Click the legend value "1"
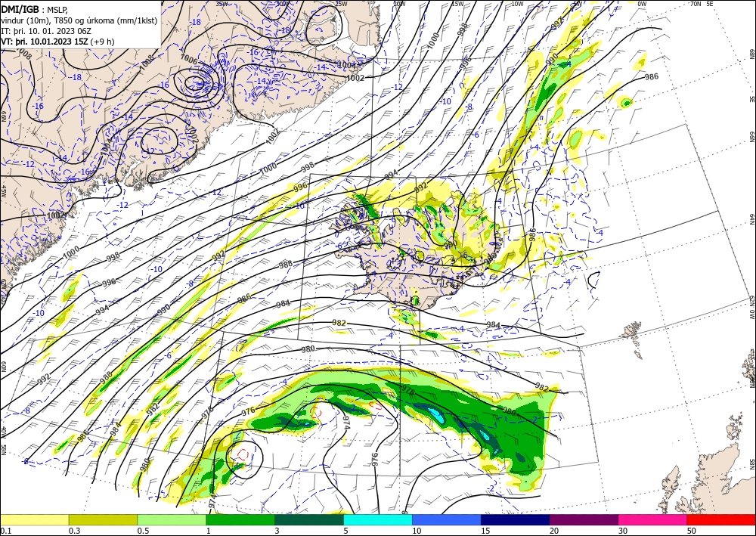The width and height of the screenshot is (756, 536). [209, 531]
